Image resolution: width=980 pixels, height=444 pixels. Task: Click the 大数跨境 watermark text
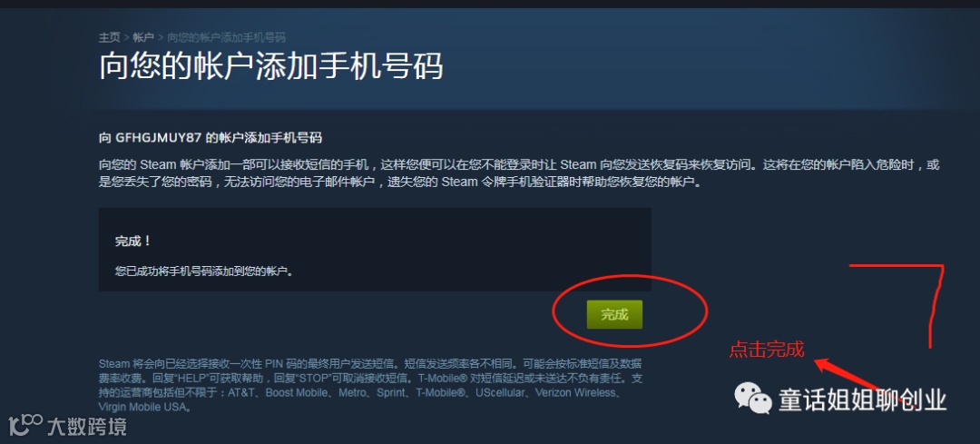tap(87, 426)
